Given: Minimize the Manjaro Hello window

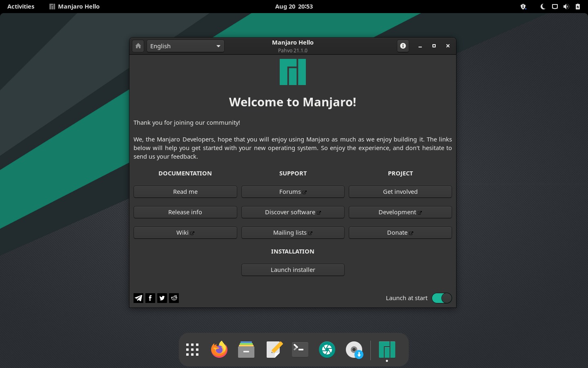Looking at the screenshot, I should (x=420, y=46).
